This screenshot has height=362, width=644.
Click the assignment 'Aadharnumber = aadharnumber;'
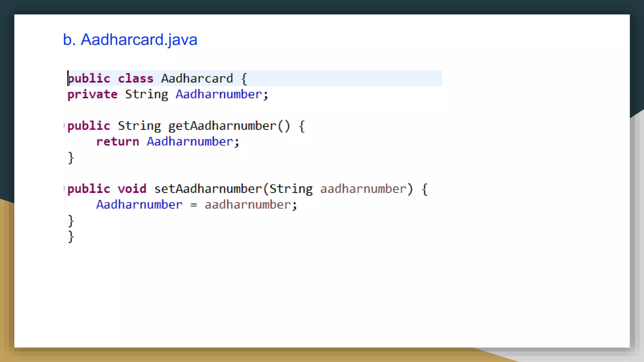coord(197,205)
